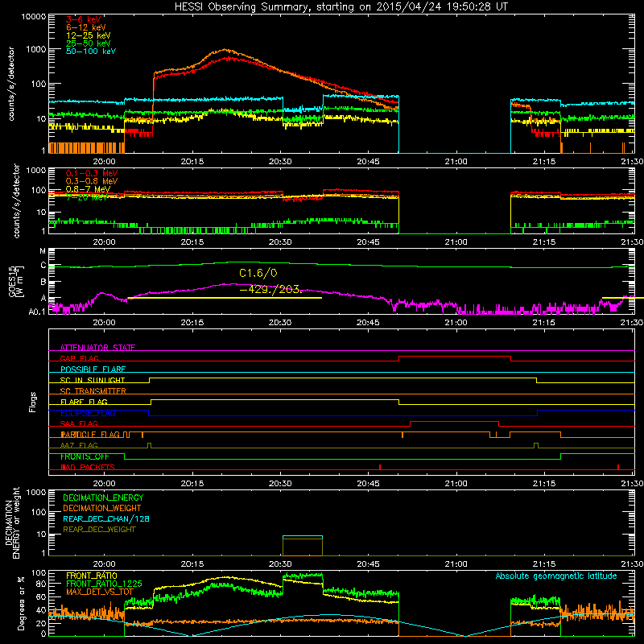This screenshot has width=644, height=644.
Task: Click the cyan decimation box near 20:30
Action: click(303, 536)
